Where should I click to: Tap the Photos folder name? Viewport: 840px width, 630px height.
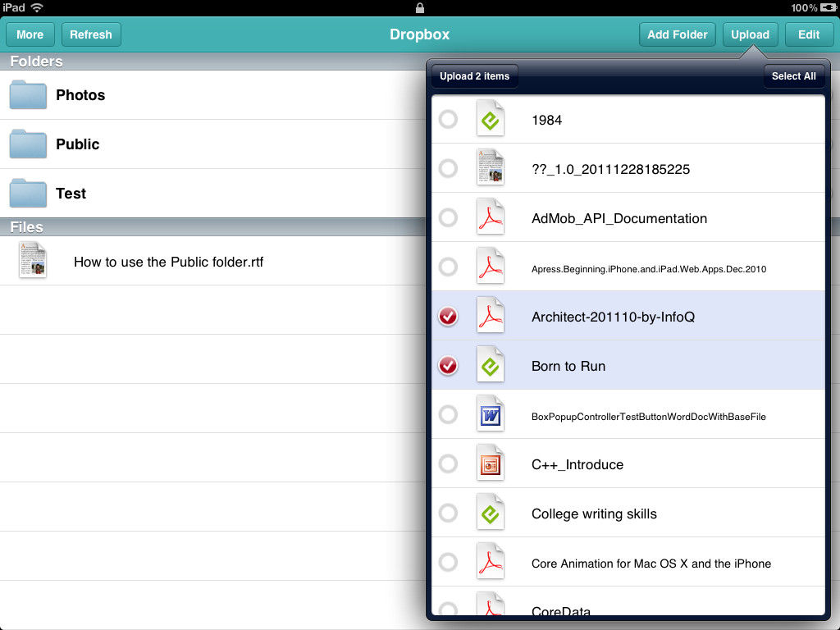(80, 95)
